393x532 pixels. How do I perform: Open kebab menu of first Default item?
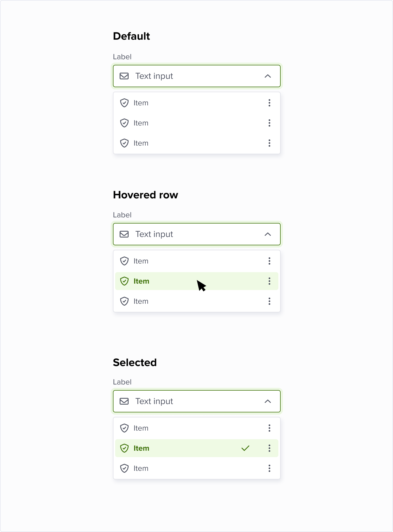click(x=269, y=103)
